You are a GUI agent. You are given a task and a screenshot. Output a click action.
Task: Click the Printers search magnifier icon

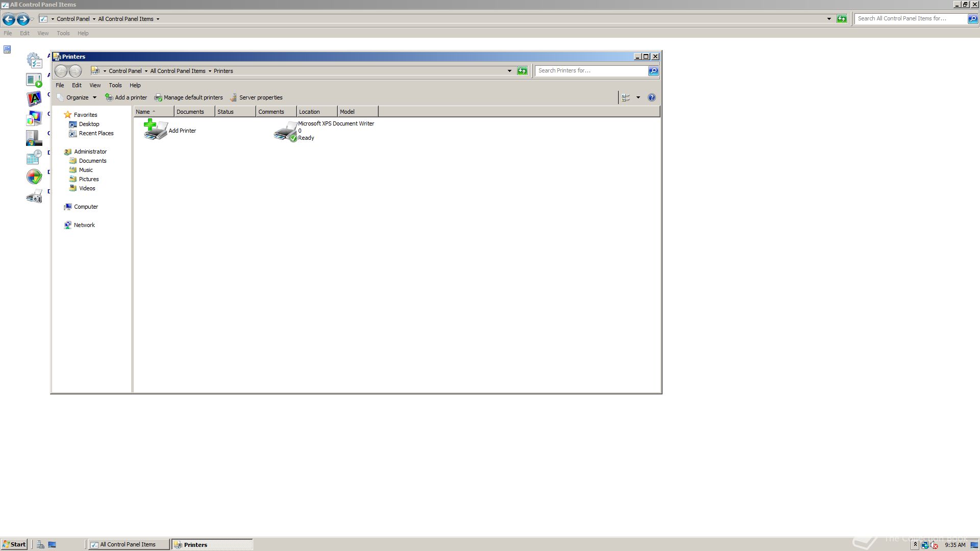653,71
